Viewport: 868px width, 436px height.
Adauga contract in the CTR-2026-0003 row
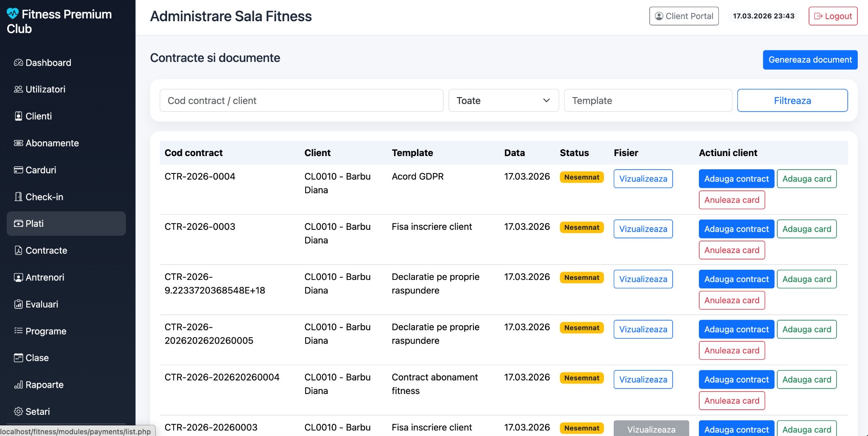[736, 229]
